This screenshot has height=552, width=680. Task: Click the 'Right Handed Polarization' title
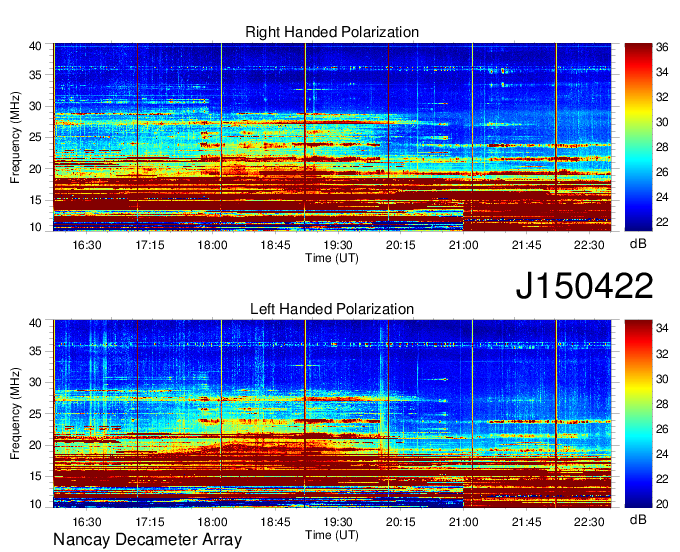click(x=332, y=32)
